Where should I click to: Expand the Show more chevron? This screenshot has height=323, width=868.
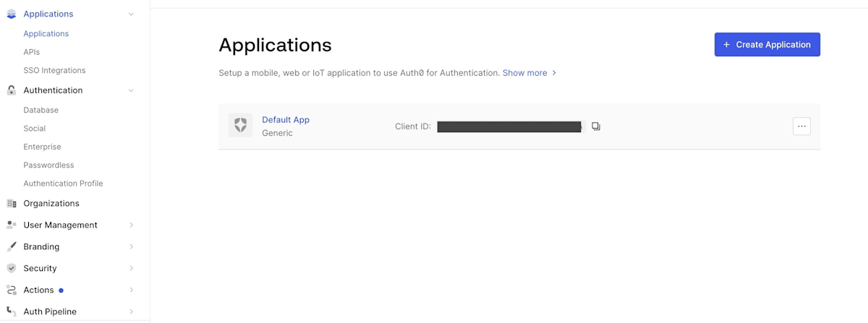(x=554, y=73)
